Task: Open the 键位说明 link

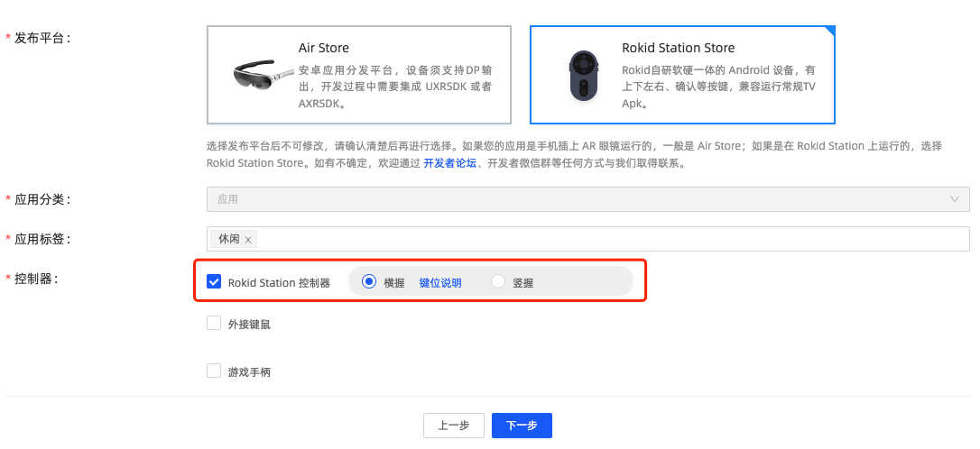Action: point(440,283)
